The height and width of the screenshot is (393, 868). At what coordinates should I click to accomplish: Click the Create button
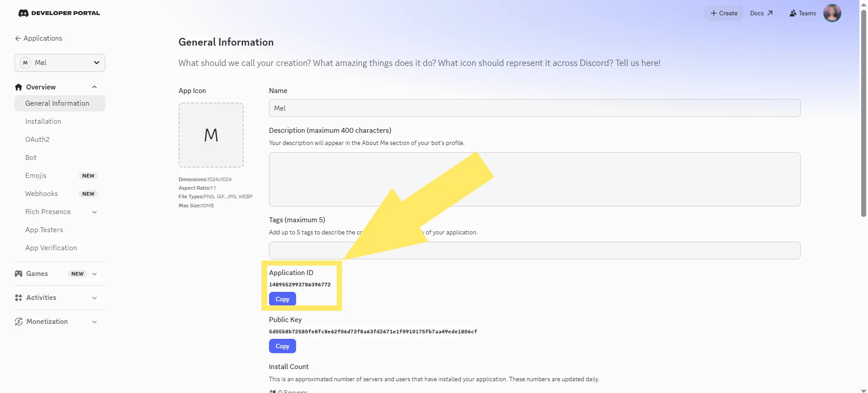(724, 13)
